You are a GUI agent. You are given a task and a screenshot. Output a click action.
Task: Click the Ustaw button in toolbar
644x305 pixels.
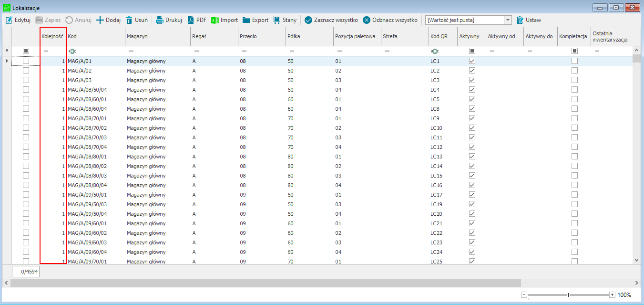coord(529,20)
